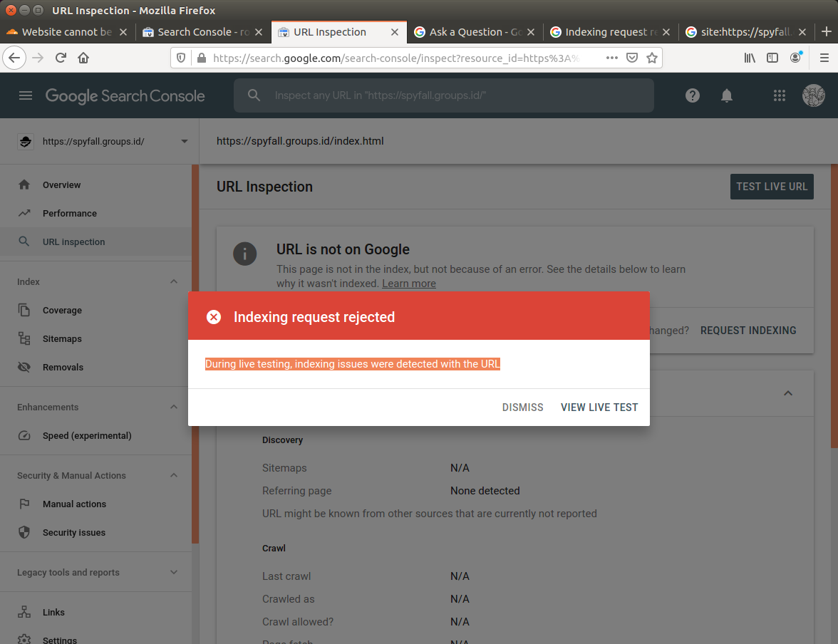Screen dimensions: 838x644
Task: Collapse Security & Manual Actions section
Action: point(174,476)
